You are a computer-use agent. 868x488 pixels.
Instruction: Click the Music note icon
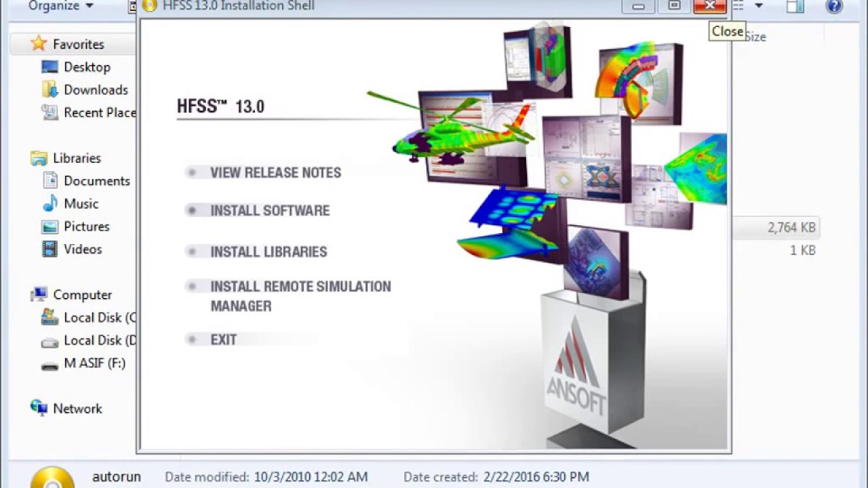tap(50, 203)
